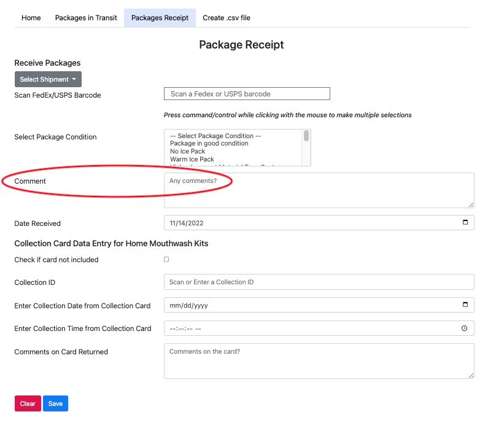Select the Packages Receipt tab
The width and height of the screenshot is (504, 436).
click(x=160, y=18)
